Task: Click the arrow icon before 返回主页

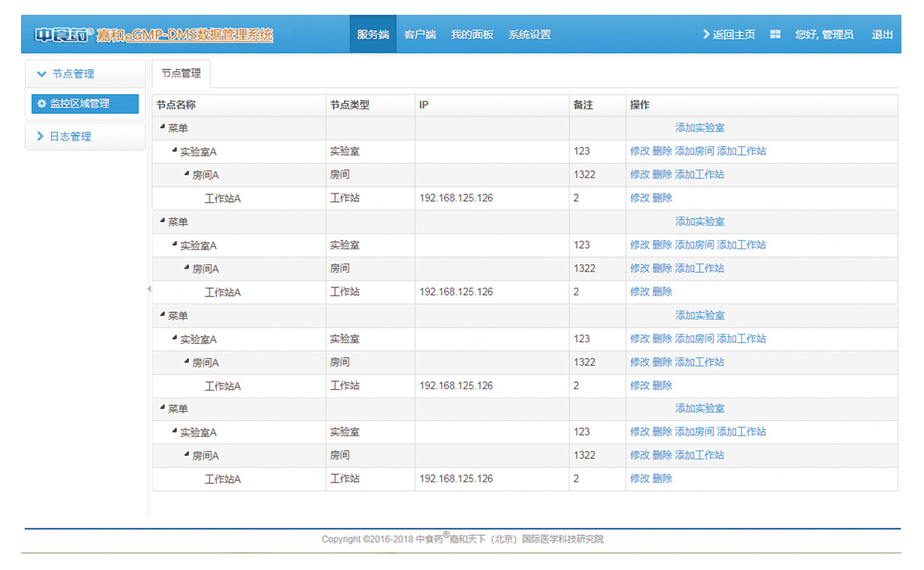Action: 706,35
